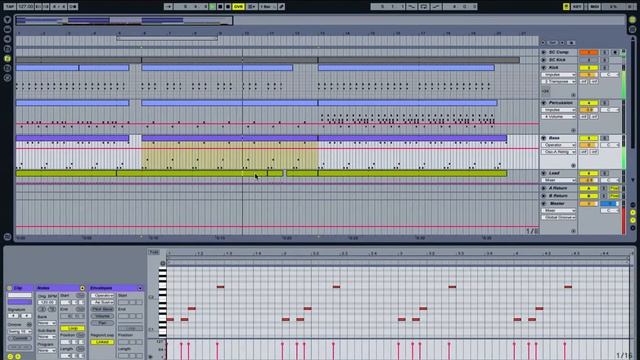Click the punch-in switch icon
The height and width of the screenshot is (360, 640).
click(x=412, y=7)
